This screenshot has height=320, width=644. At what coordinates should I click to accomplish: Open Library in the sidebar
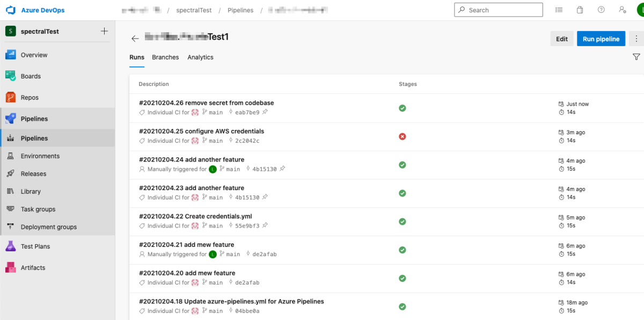[x=57, y=192]
